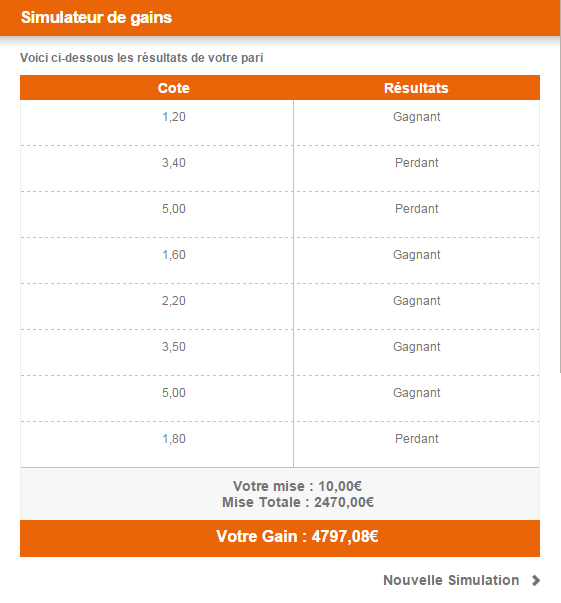Open the Nouvelle Simulation link
The height and width of the screenshot is (603, 561).
click(x=451, y=580)
